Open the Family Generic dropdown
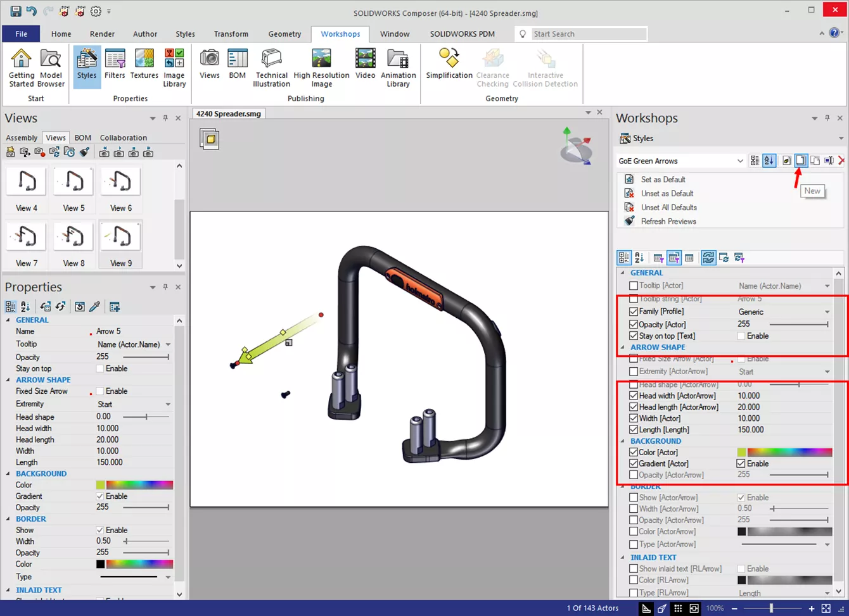 (x=827, y=311)
